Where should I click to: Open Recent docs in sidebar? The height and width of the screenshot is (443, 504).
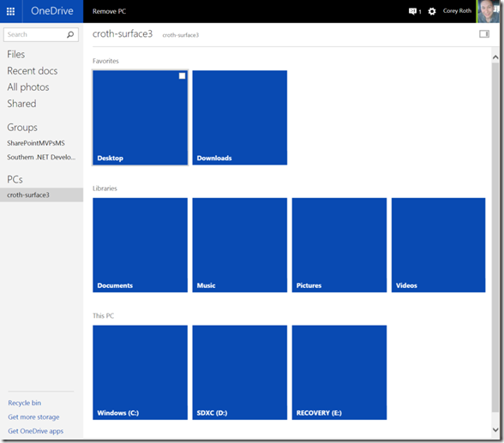(33, 70)
